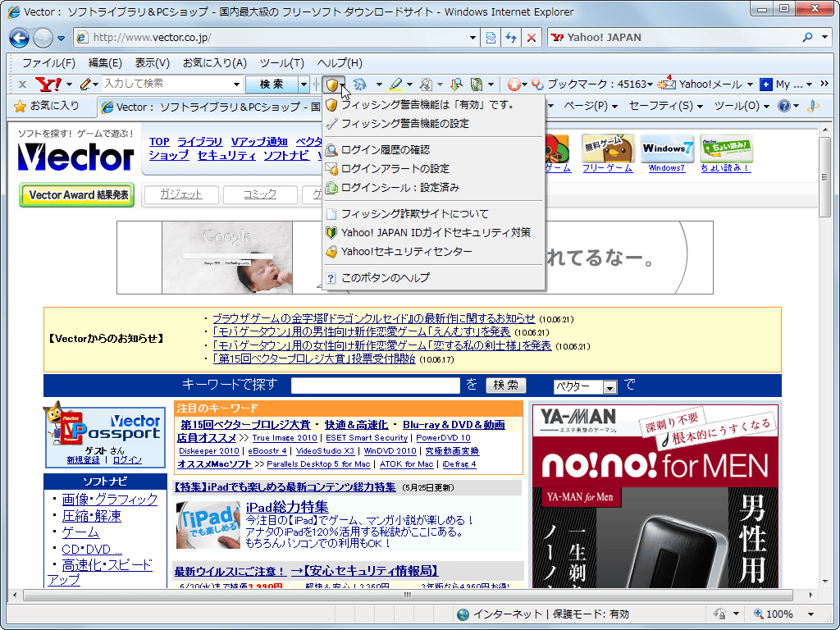This screenshot has height=630, width=840.
Task: Click the Vector page browser tab
Action: coord(211,107)
